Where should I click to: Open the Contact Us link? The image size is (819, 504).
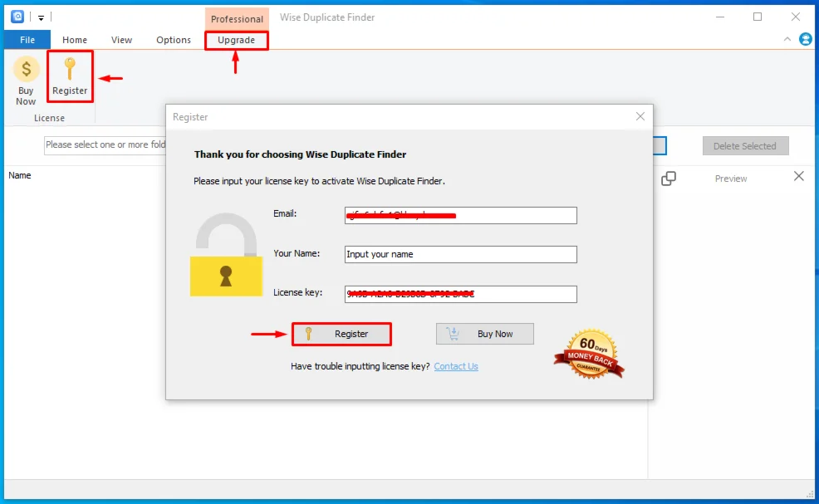click(456, 366)
